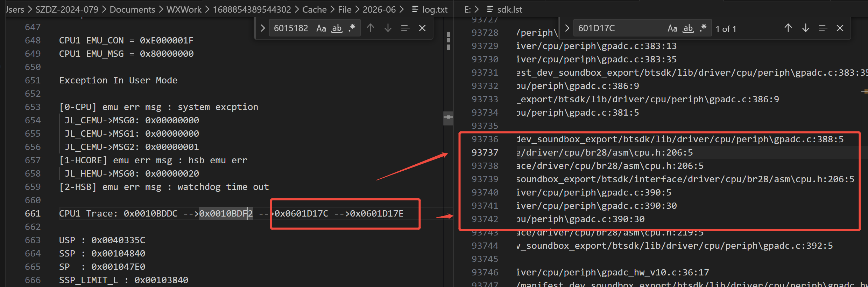The height and width of the screenshot is (287, 868).
Task: Toggle Use Regular Expression in sdk.lst find widget
Action: pos(703,28)
